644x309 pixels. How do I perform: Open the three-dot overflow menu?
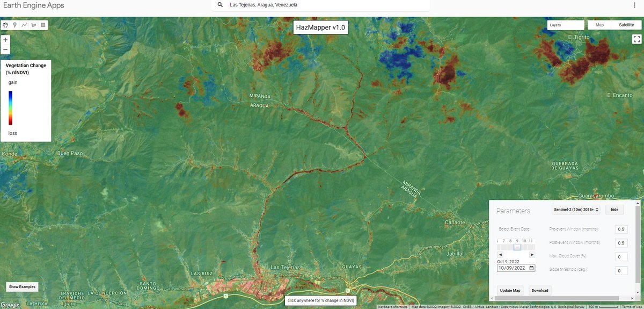(634, 5)
